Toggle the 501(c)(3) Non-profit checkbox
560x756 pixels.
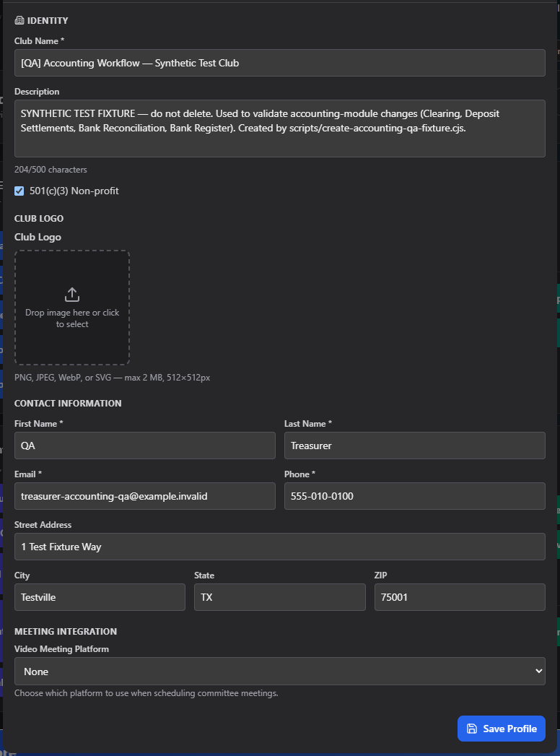[19, 191]
